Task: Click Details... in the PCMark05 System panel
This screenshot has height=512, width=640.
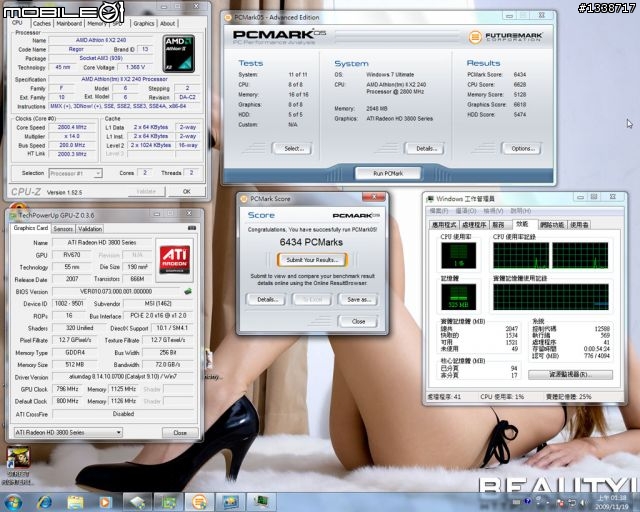Action: [x=426, y=149]
